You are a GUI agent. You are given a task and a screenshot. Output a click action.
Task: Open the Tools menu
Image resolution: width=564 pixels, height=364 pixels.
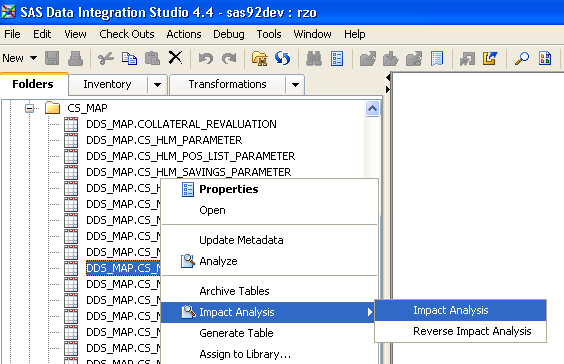pyautogui.click(x=269, y=34)
